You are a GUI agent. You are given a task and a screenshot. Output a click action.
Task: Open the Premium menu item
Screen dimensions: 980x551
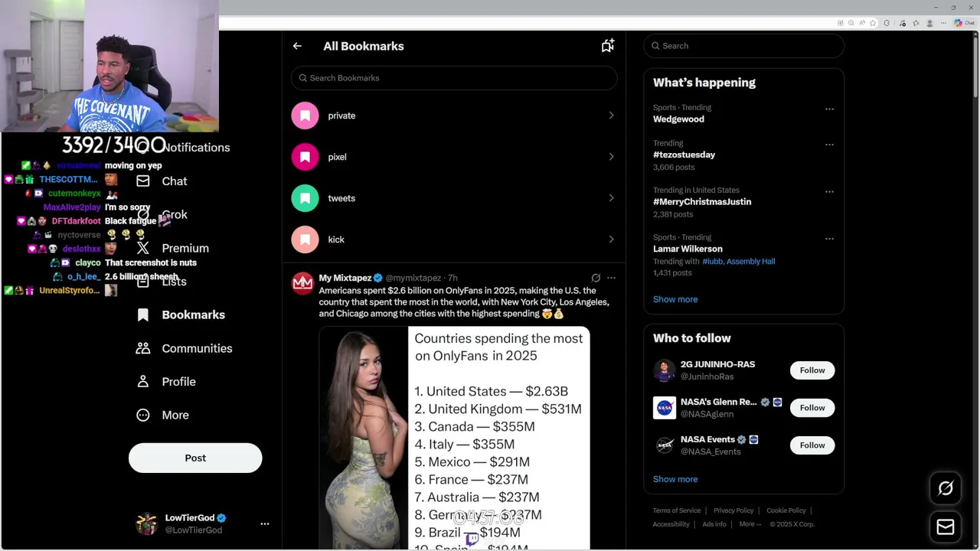point(185,248)
